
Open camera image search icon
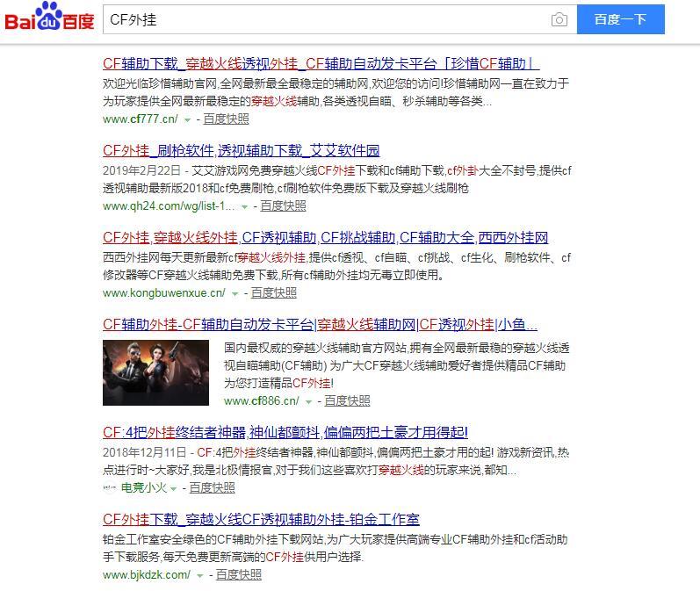pyautogui.click(x=559, y=19)
